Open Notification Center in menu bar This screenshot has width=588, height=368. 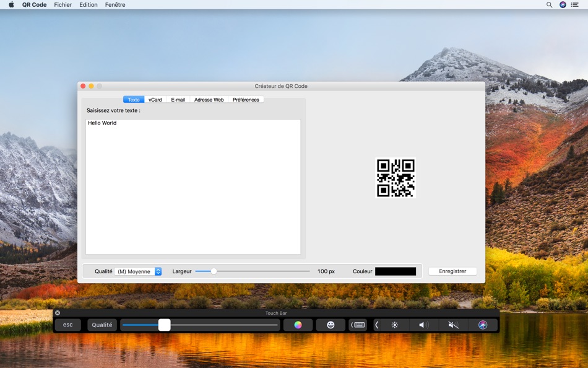tap(575, 4)
